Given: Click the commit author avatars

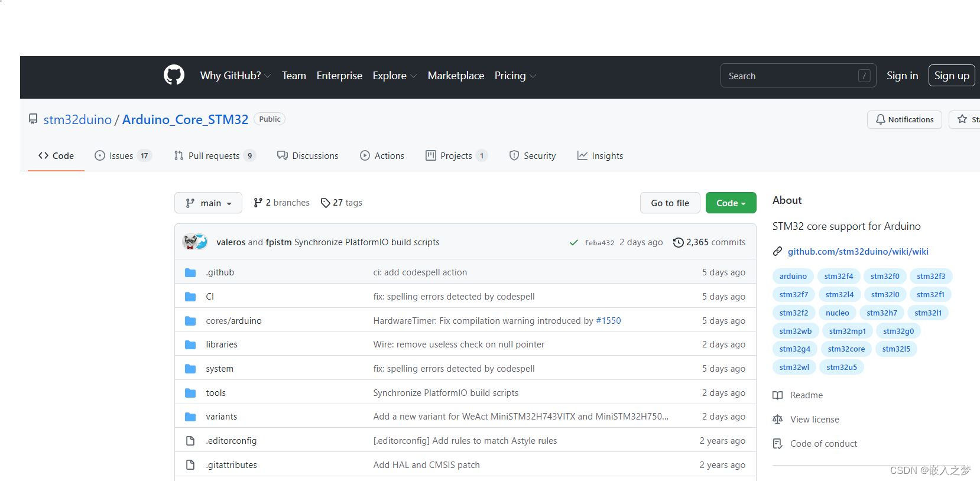Looking at the screenshot, I should [x=196, y=242].
